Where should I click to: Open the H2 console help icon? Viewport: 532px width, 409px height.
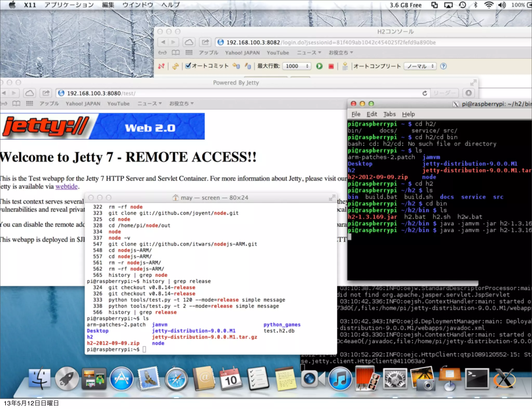pos(443,66)
